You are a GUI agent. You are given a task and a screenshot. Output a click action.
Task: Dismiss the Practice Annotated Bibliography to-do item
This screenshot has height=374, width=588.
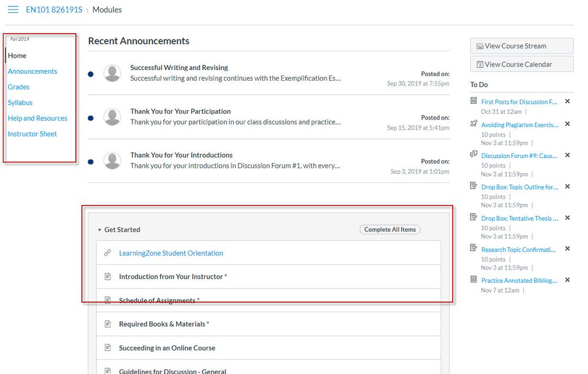point(567,280)
